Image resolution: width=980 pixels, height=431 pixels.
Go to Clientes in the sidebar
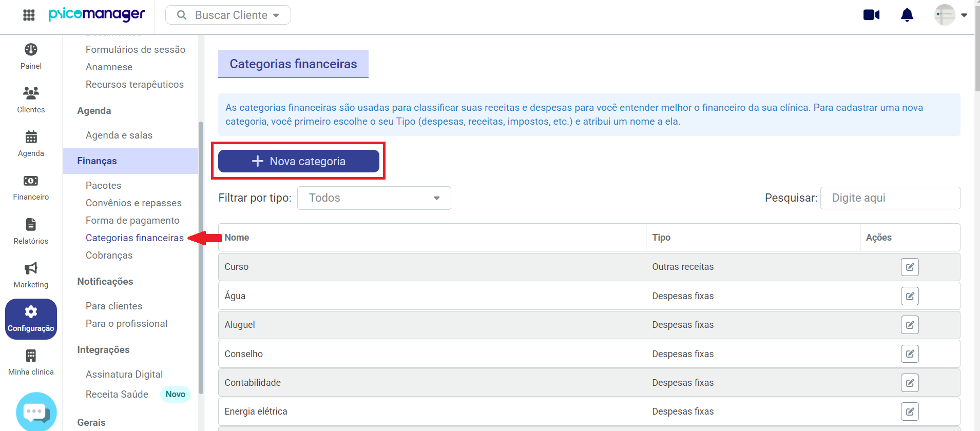(31, 100)
